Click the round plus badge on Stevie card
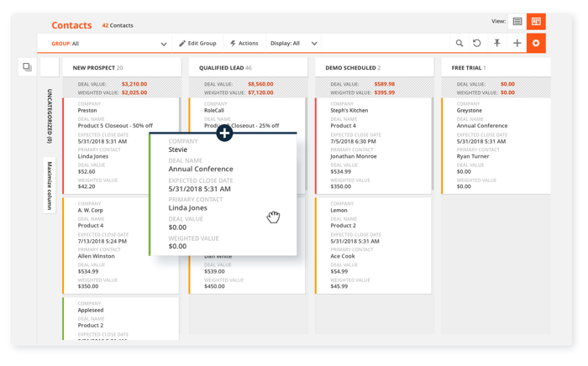 (224, 133)
